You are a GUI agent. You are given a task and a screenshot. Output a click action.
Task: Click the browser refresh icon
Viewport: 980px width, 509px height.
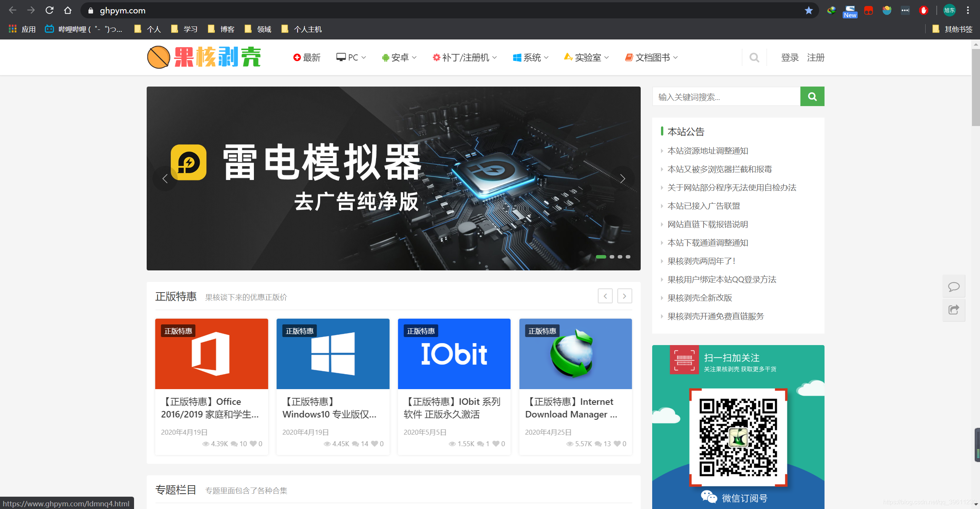(49, 10)
